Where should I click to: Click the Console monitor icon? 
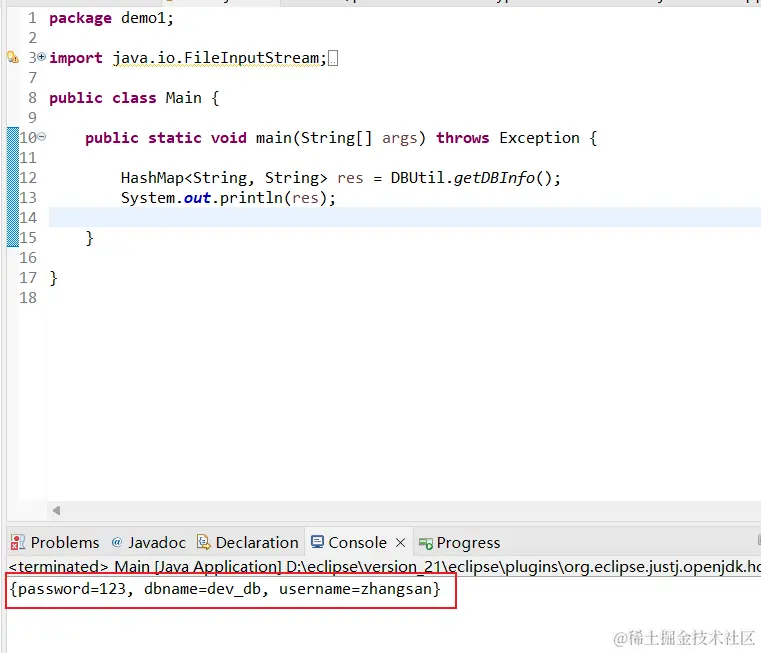pyautogui.click(x=317, y=541)
